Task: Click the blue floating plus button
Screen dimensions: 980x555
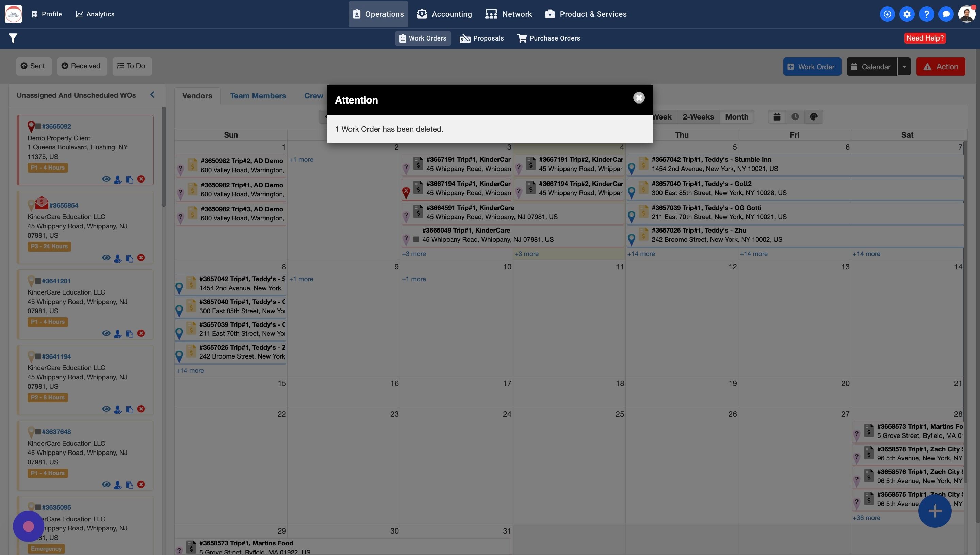Action: (x=934, y=511)
